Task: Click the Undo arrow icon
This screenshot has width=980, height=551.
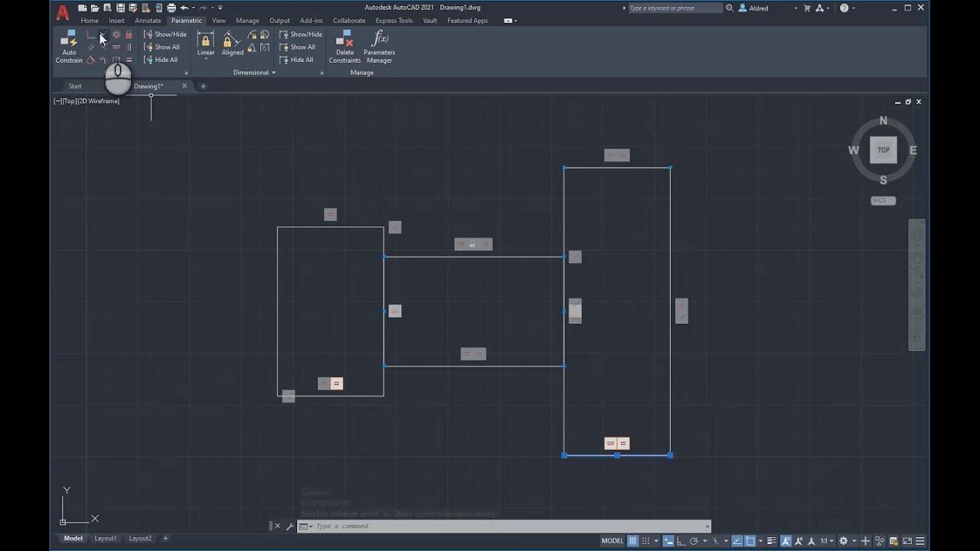Action: pyautogui.click(x=184, y=8)
